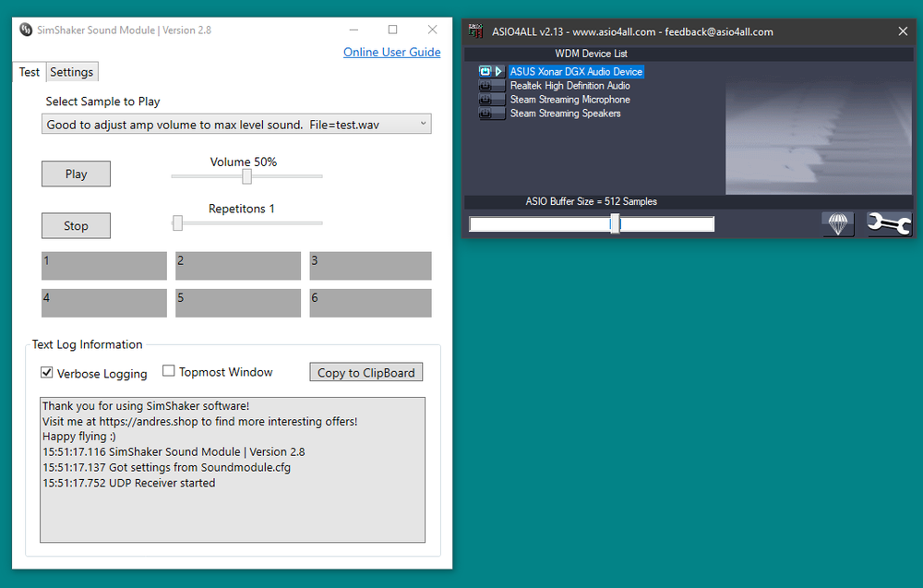Screen dimensions: 923x588
Task: Open advanced options with the wrench icon
Action: (x=889, y=224)
